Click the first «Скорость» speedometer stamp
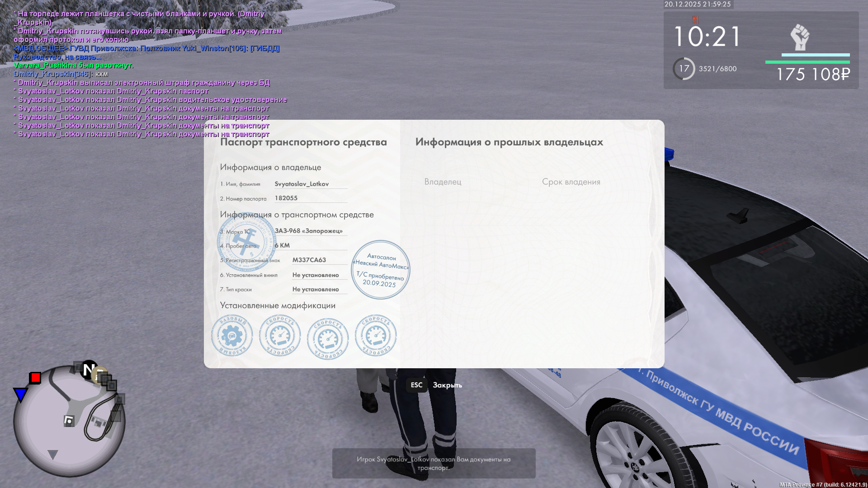The width and height of the screenshot is (868, 488). (280, 335)
